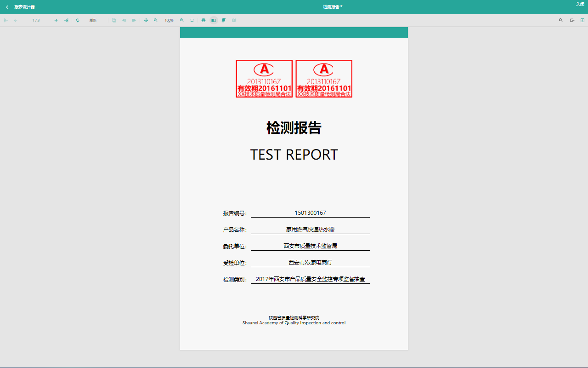Click the page number field 1 / 3
The height and width of the screenshot is (368, 588).
pos(36,20)
